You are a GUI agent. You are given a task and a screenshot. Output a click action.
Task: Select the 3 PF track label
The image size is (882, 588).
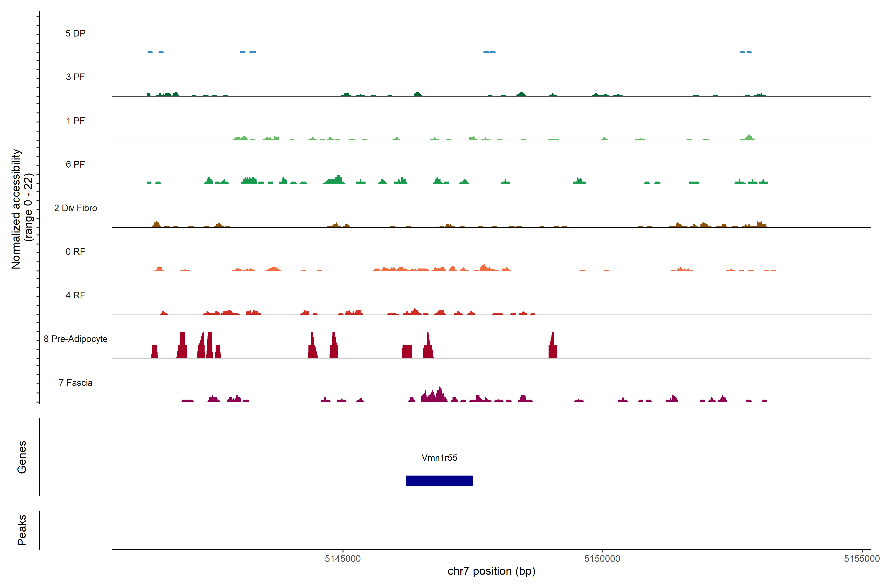point(75,77)
